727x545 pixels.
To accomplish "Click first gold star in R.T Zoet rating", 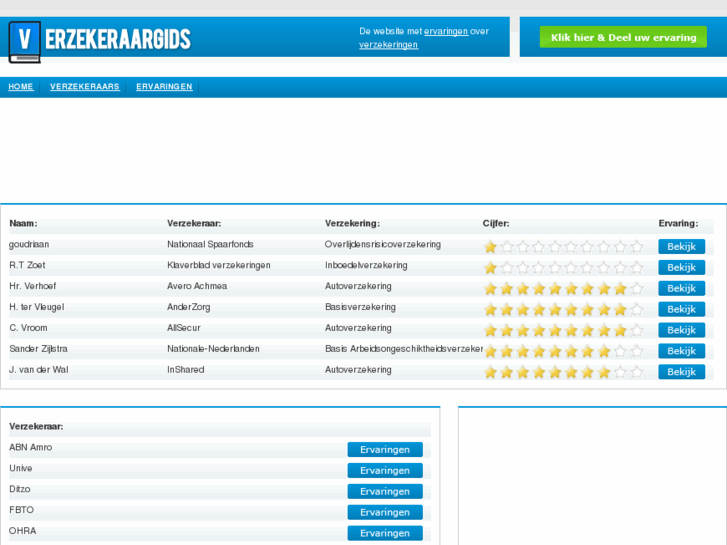I will [x=490, y=268].
